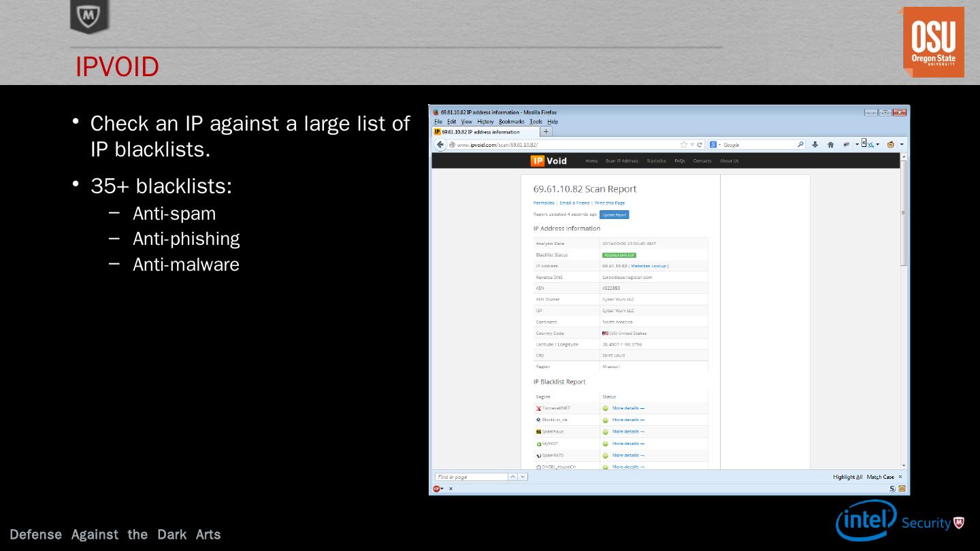Open a new tab with plus button

tap(546, 131)
